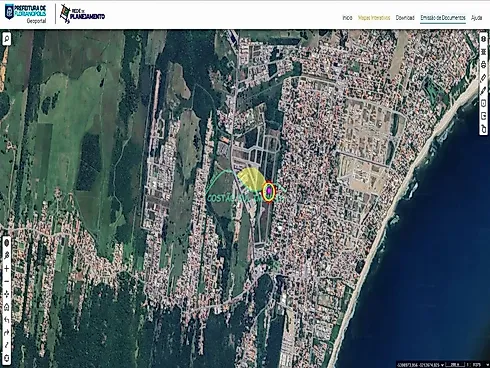Screen dimensions: 490x368
Task: Open the coordinates format dropdown arrow
Action: [443, 365]
